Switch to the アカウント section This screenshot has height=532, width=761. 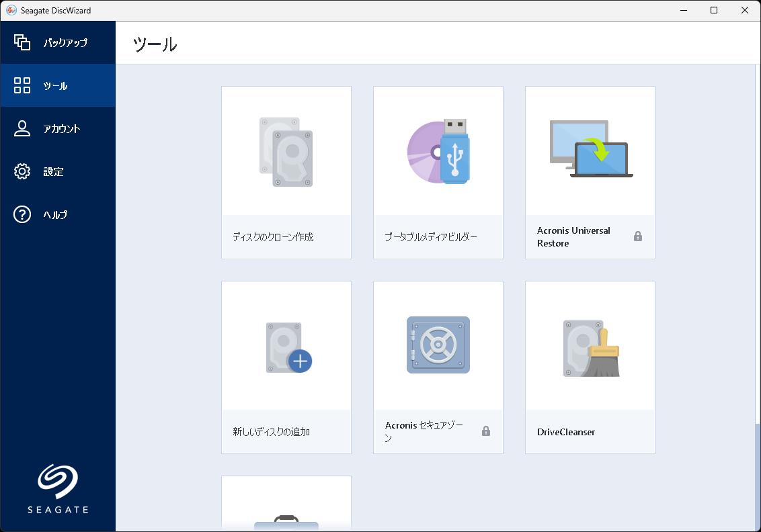tap(58, 128)
